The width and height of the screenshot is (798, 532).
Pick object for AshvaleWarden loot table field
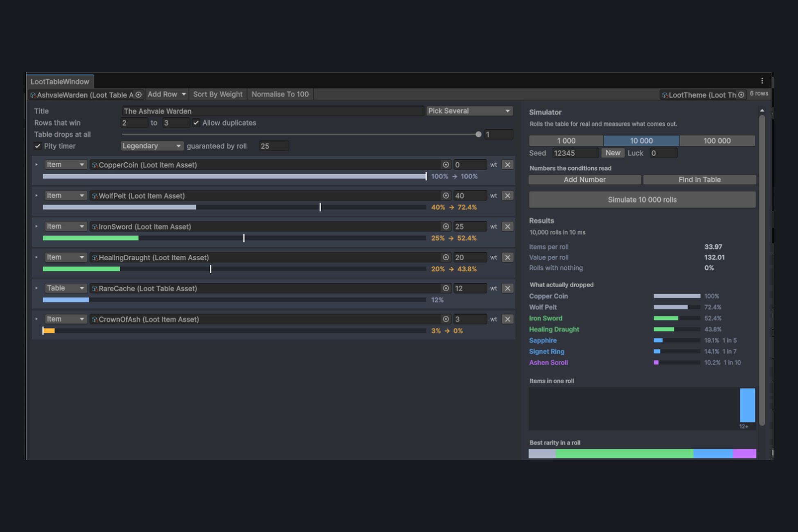click(x=138, y=95)
